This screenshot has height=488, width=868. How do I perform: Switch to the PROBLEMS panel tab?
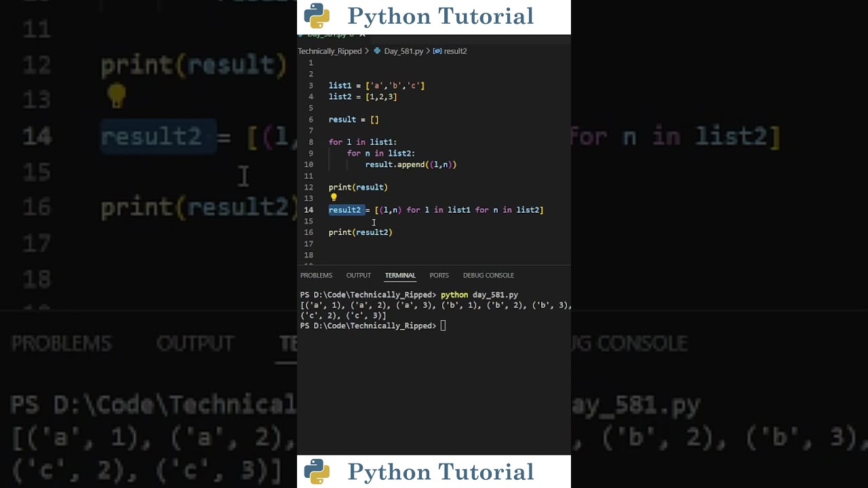click(x=316, y=275)
